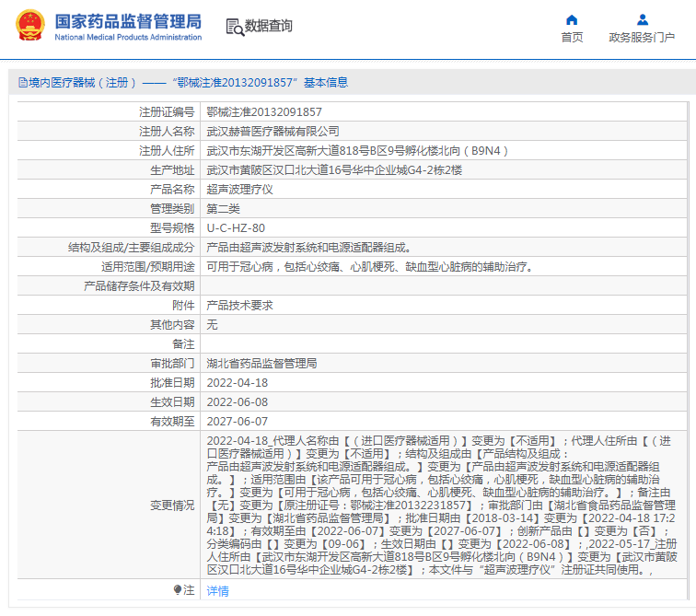Select registrant address ending with (B9N4)
Screen dimensions: 696x616
pos(357,151)
